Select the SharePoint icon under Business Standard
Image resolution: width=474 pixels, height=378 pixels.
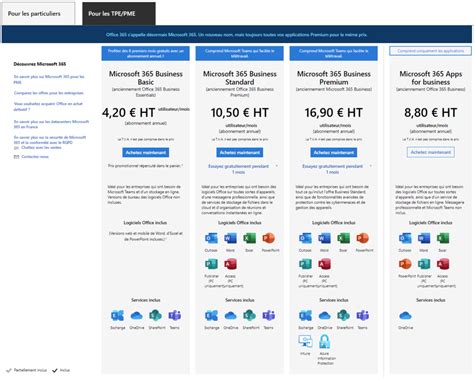[x=249, y=315]
